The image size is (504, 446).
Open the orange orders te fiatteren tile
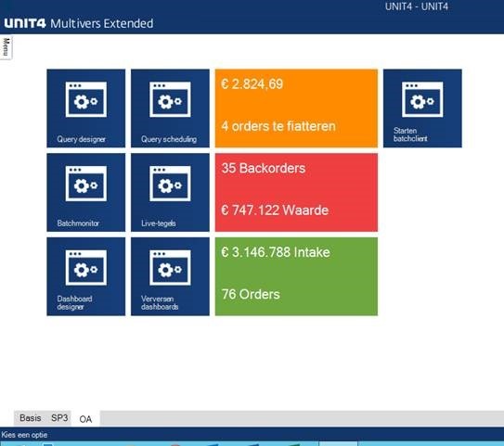pos(296,108)
